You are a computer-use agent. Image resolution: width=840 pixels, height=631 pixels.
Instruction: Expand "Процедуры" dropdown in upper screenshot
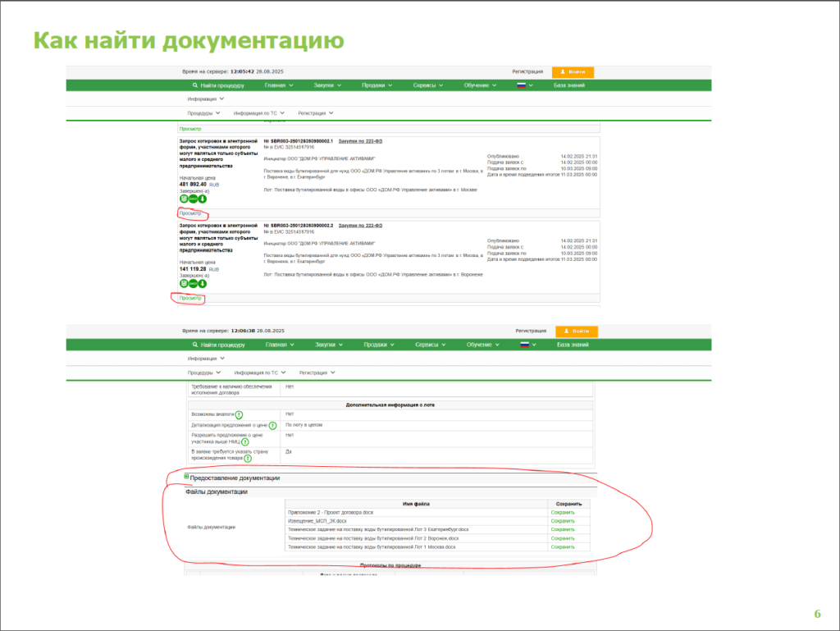203,112
